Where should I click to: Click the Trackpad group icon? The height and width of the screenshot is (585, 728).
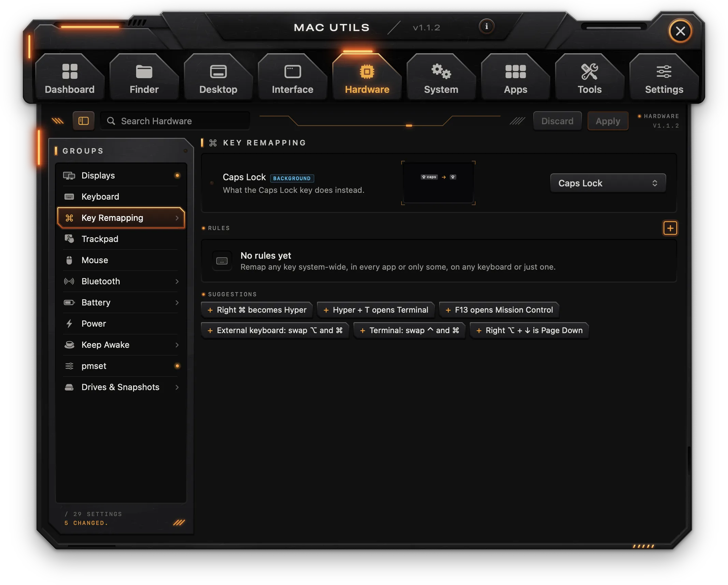click(69, 239)
